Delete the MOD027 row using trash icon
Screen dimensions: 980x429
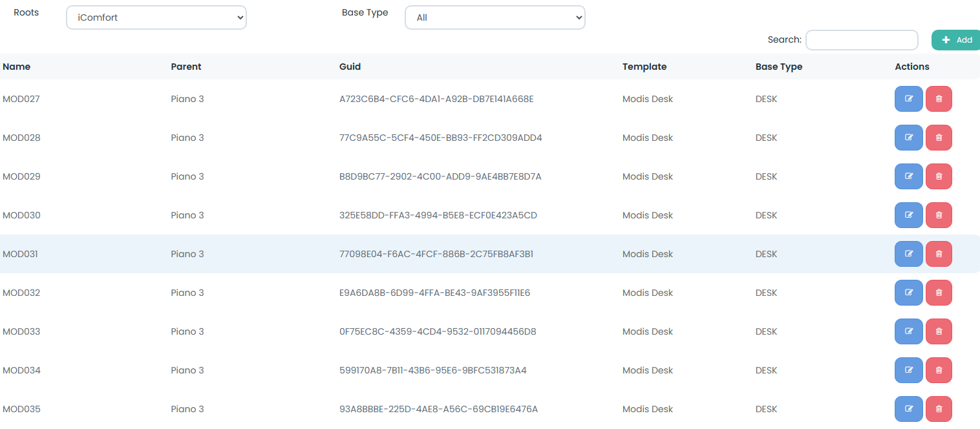point(939,99)
